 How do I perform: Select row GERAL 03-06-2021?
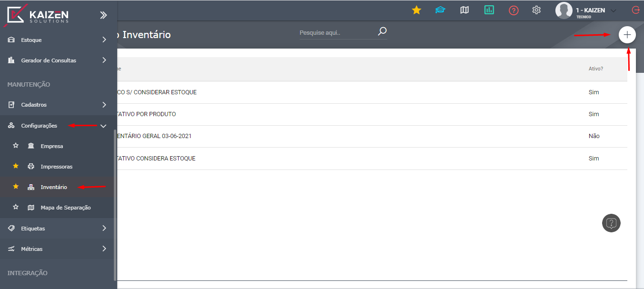[372, 136]
